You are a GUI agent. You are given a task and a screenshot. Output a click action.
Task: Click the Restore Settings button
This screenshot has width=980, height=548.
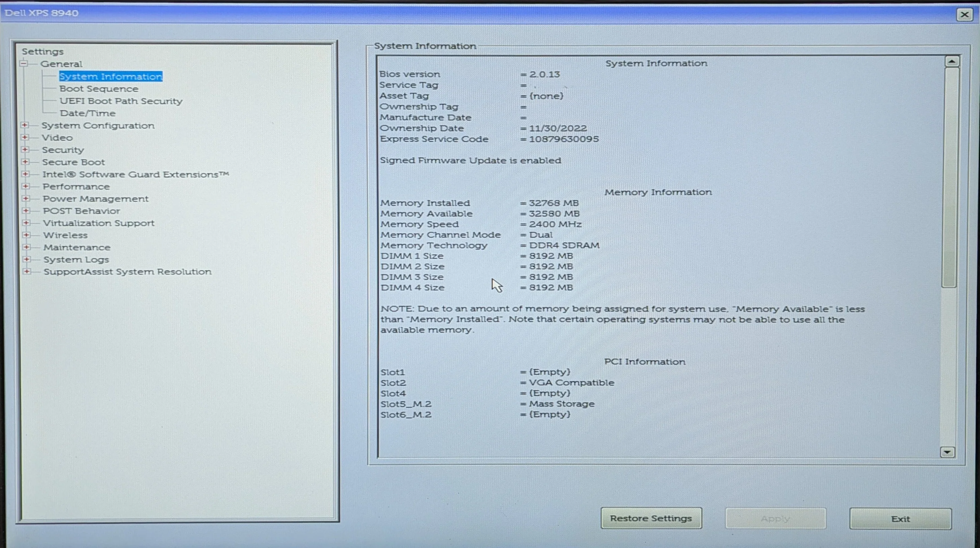pyautogui.click(x=651, y=518)
